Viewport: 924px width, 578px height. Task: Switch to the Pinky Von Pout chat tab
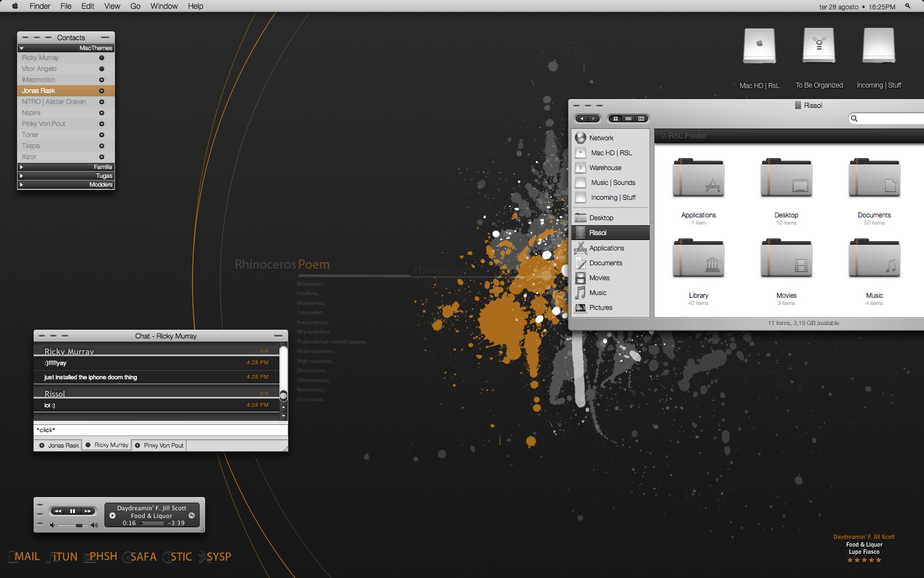click(x=159, y=445)
